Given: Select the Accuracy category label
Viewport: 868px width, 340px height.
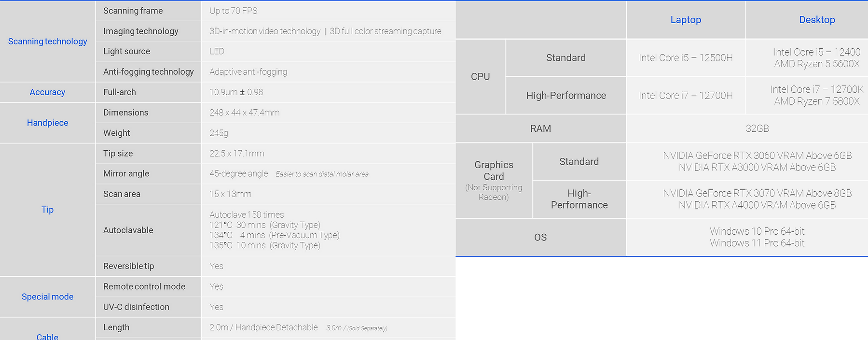Looking at the screenshot, I should pos(47,92).
